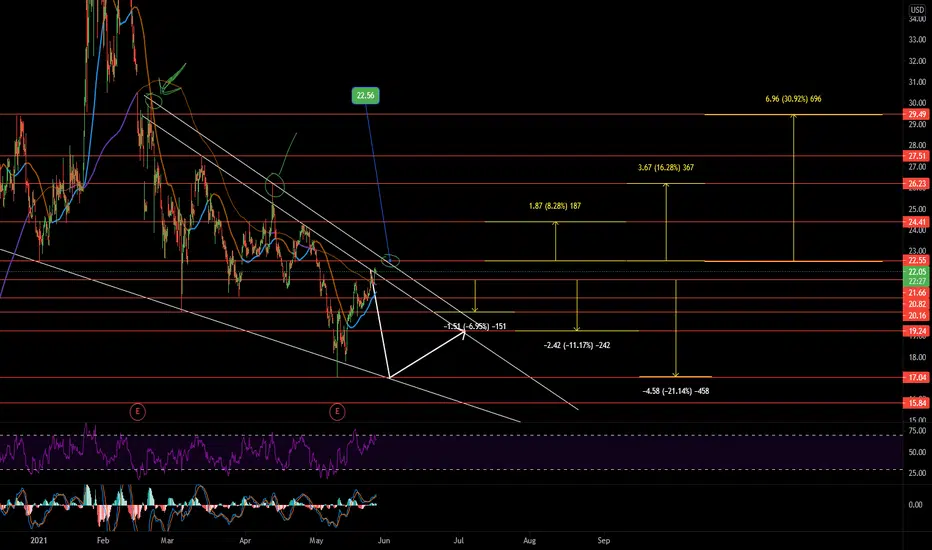Screen dimensions: 932x550
Task: Click the earnings E marker near February
Action: (x=137, y=411)
